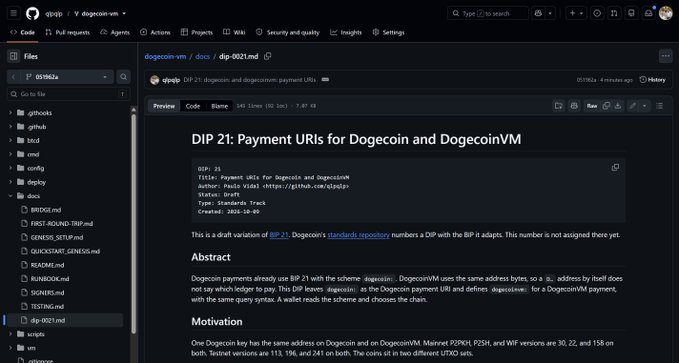Open the Pull requests icon in header

[614, 13]
